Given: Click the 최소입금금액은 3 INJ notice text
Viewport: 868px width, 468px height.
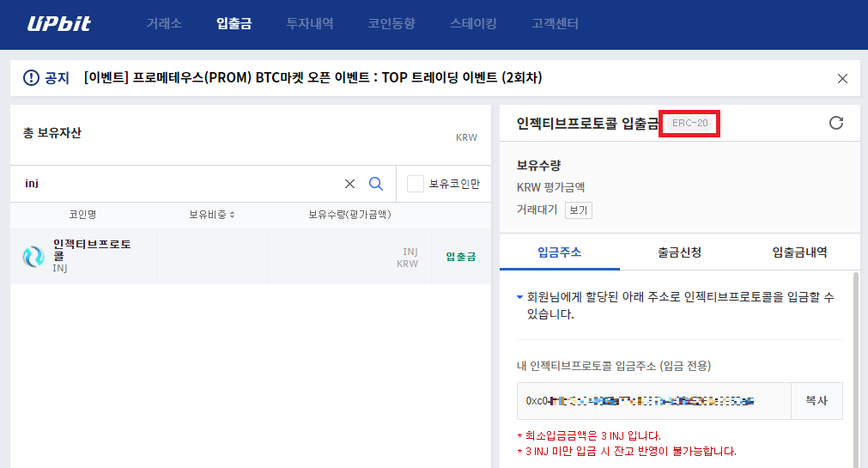Looking at the screenshot, I should [x=589, y=435].
